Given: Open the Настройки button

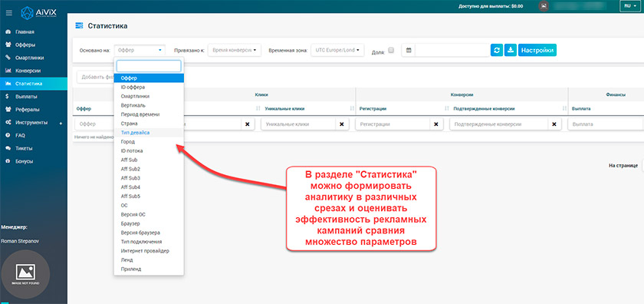Looking at the screenshot, I should pos(537,50).
